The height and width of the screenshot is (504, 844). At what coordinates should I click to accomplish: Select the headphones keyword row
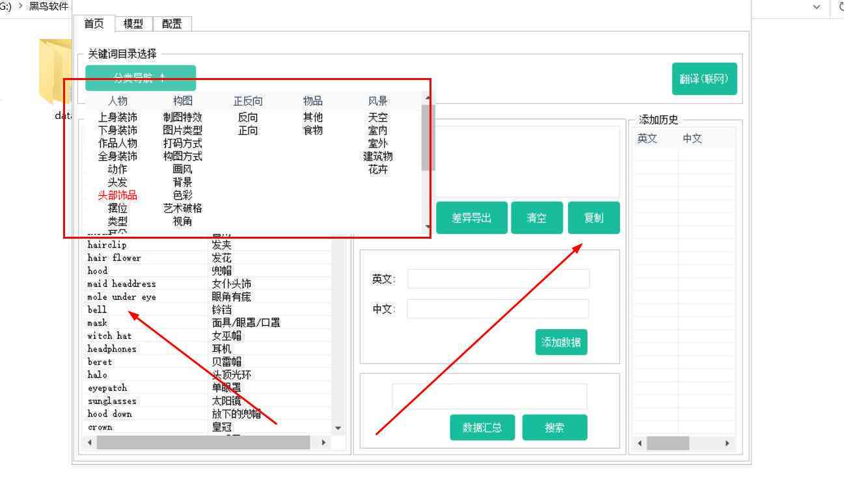point(208,349)
